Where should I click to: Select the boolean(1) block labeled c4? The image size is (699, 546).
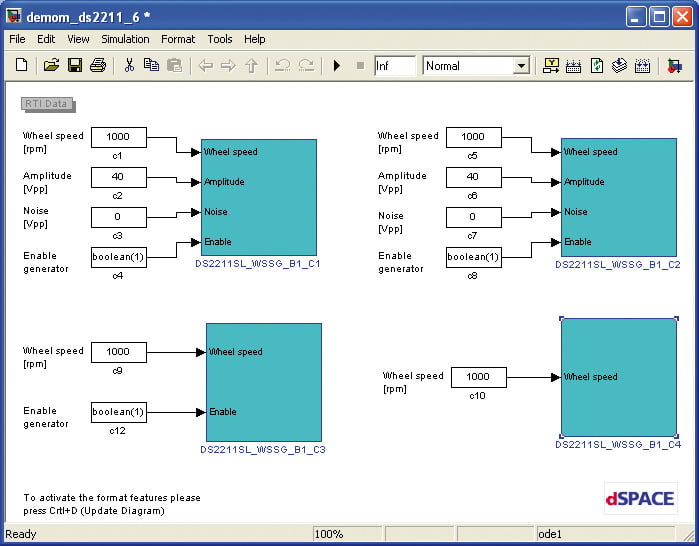click(x=119, y=257)
